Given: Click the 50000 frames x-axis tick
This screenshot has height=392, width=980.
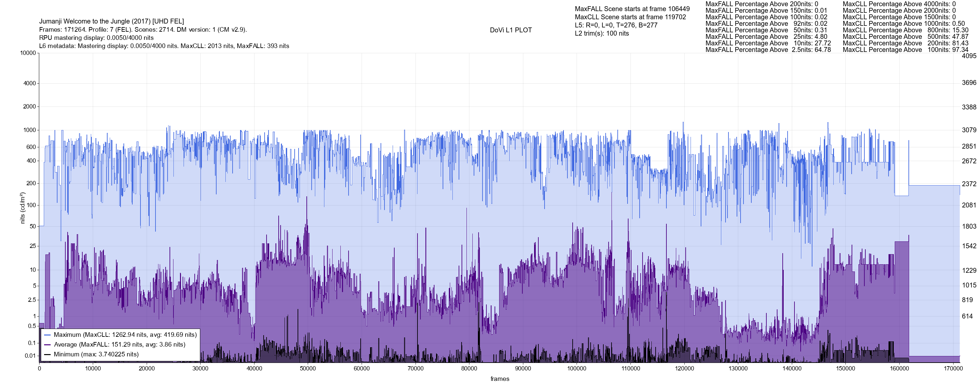Looking at the screenshot, I should pyautogui.click(x=308, y=368).
